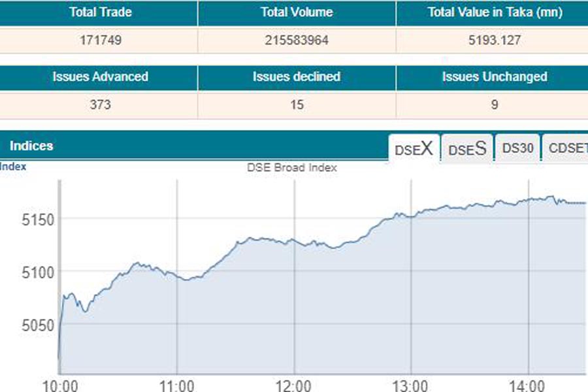Image resolution: width=588 pixels, height=392 pixels.
Task: Click the Issues Advanced header
Action: (x=100, y=76)
